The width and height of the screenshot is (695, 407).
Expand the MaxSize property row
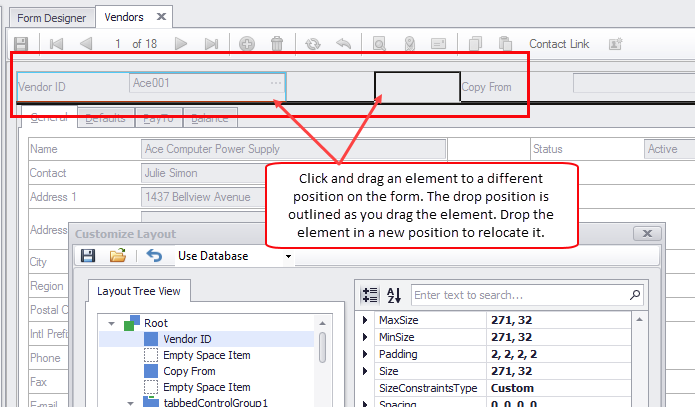[364, 321]
